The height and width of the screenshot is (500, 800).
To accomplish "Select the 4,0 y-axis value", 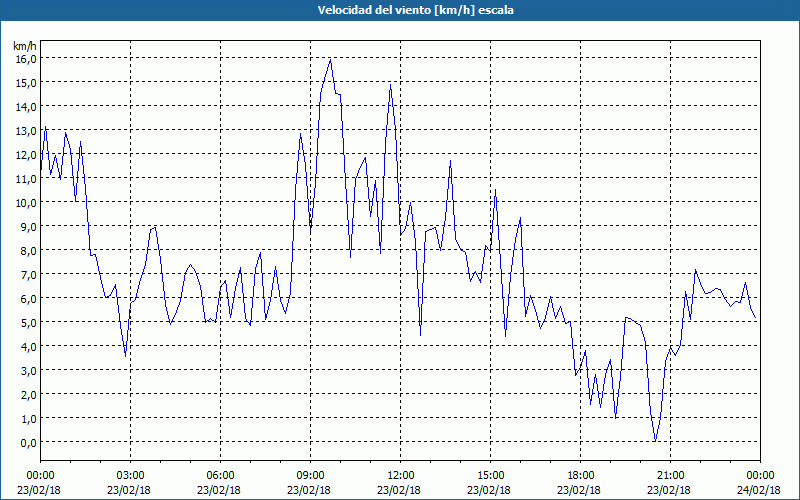I will pyautogui.click(x=30, y=346).
